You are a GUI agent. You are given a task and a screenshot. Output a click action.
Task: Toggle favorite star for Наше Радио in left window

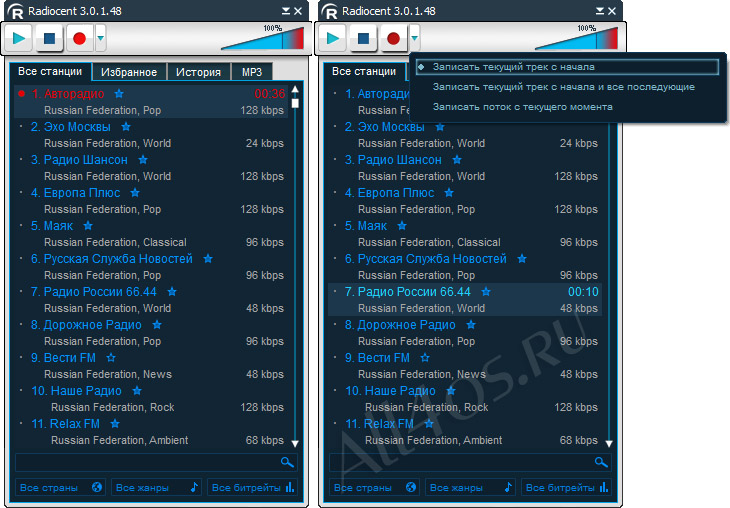pos(137,391)
